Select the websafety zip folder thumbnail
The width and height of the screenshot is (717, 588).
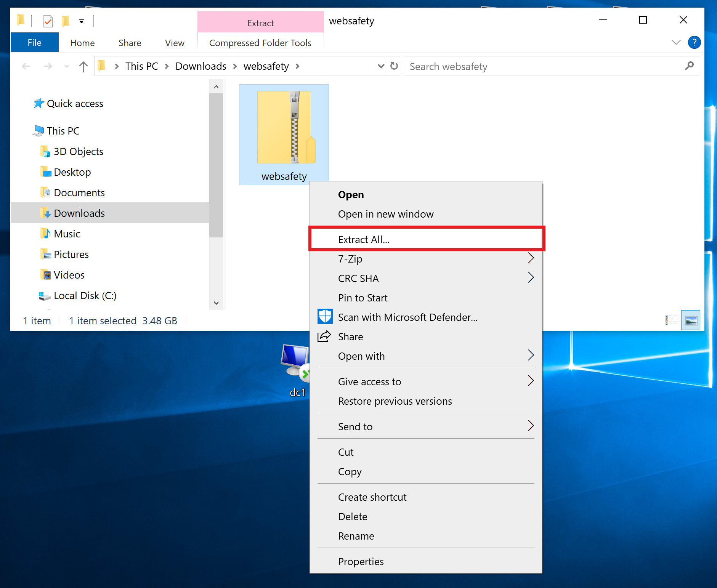click(284, 135)
